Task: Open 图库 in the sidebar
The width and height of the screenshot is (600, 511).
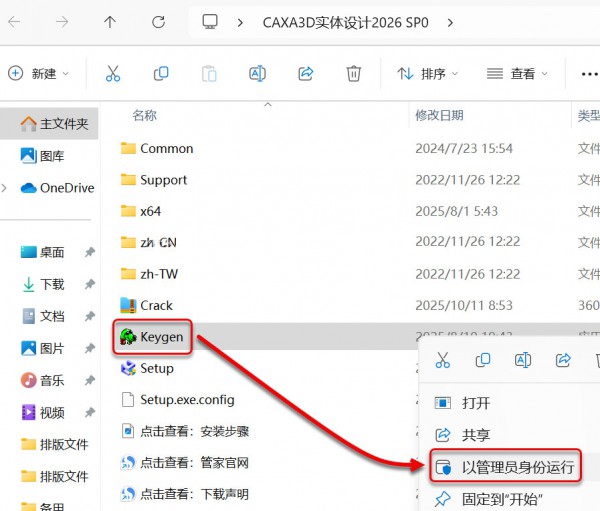Action: coord(42,156)
